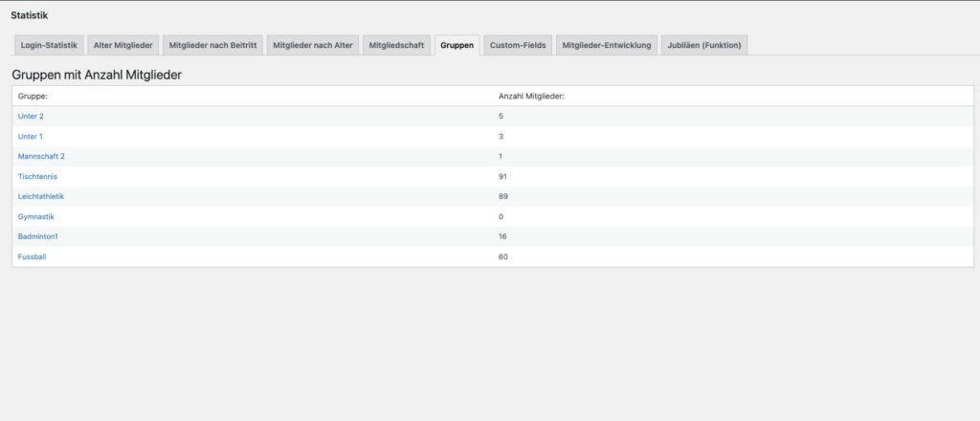Select the Tischtennis group link
The width and height of the screenshot is (980, 421).
38,176
